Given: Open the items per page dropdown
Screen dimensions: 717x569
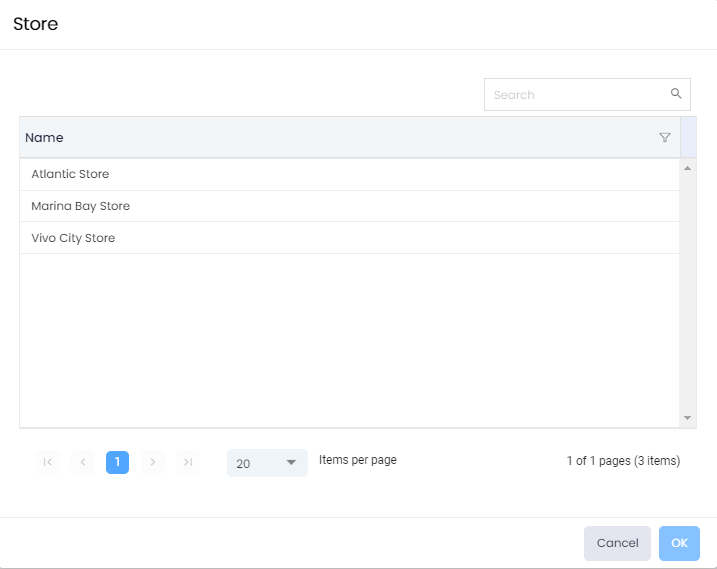Looking at the screenshot, I should click(x=267, y=463).
